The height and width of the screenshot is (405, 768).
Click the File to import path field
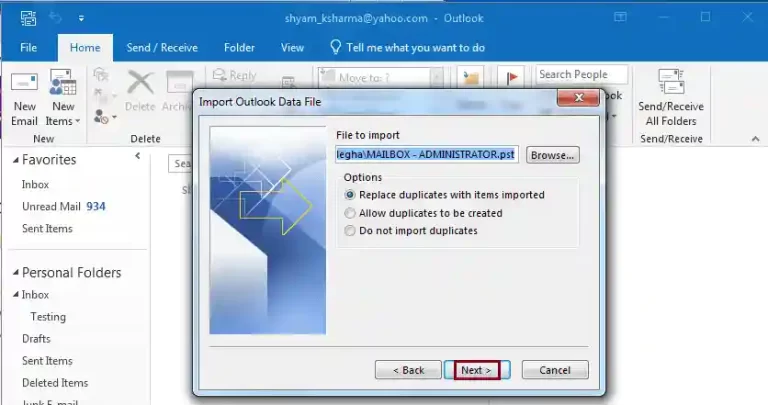(x=427, y=154)
